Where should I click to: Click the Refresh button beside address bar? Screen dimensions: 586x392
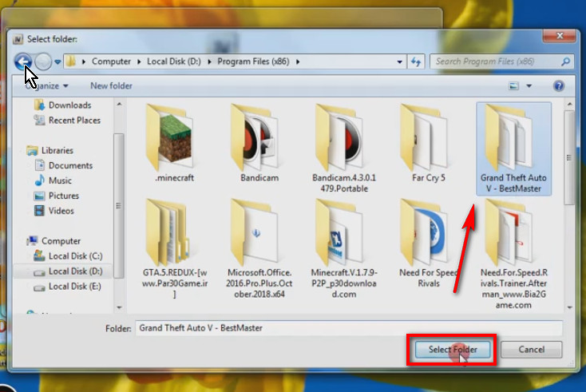416,61
